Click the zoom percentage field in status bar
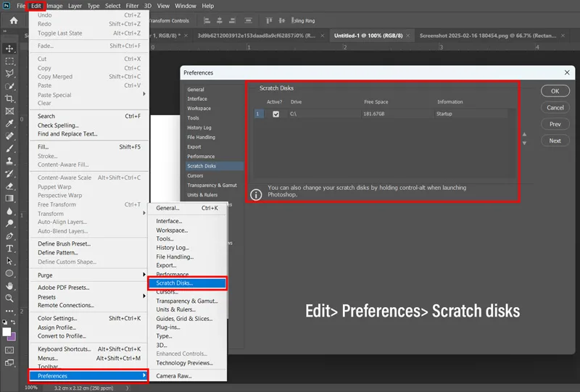 (31, 388)
